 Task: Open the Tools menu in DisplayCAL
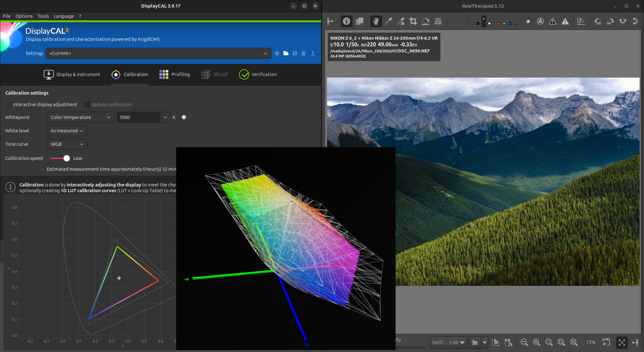click(x=43, y=16)
